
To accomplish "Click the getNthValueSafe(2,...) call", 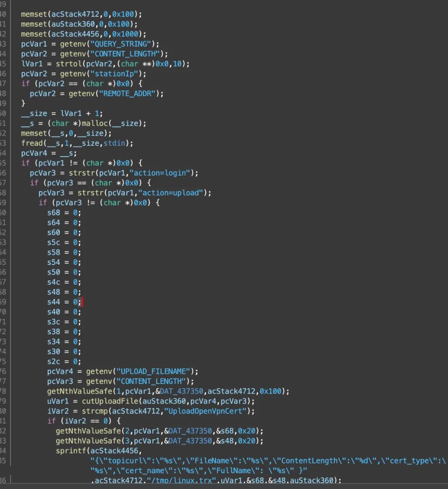I will click(x=159, y=431).
